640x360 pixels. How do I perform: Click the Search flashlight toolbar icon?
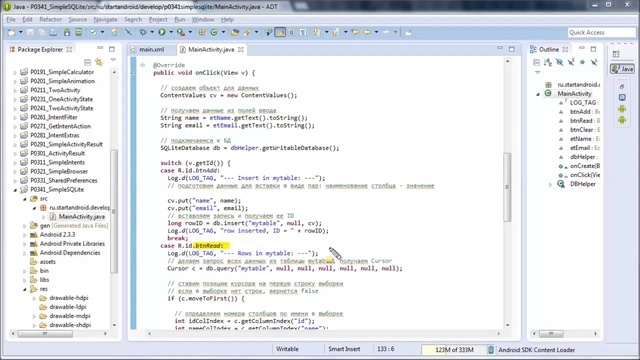tap(247, 32)
